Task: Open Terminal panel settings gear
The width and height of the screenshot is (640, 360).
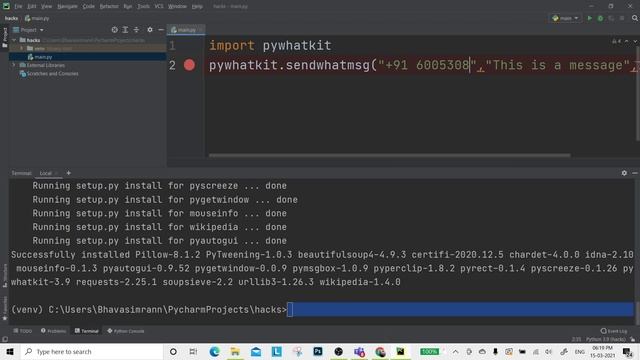Action: click(x=624, y=173)
